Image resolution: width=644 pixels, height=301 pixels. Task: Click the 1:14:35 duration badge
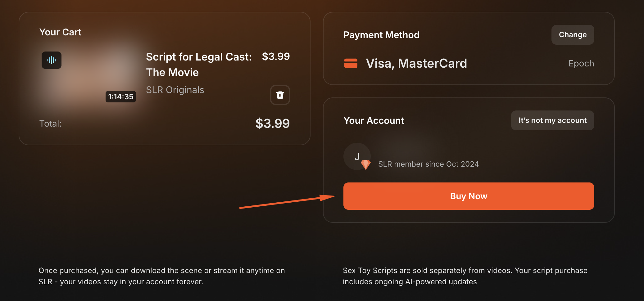pos(120,97)
